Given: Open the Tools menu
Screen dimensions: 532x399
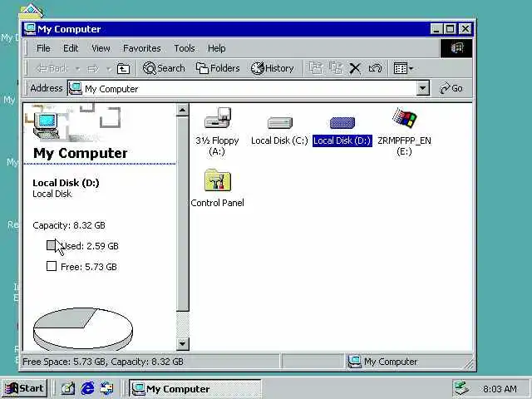Looking at the screenshot, I should 185,48.
